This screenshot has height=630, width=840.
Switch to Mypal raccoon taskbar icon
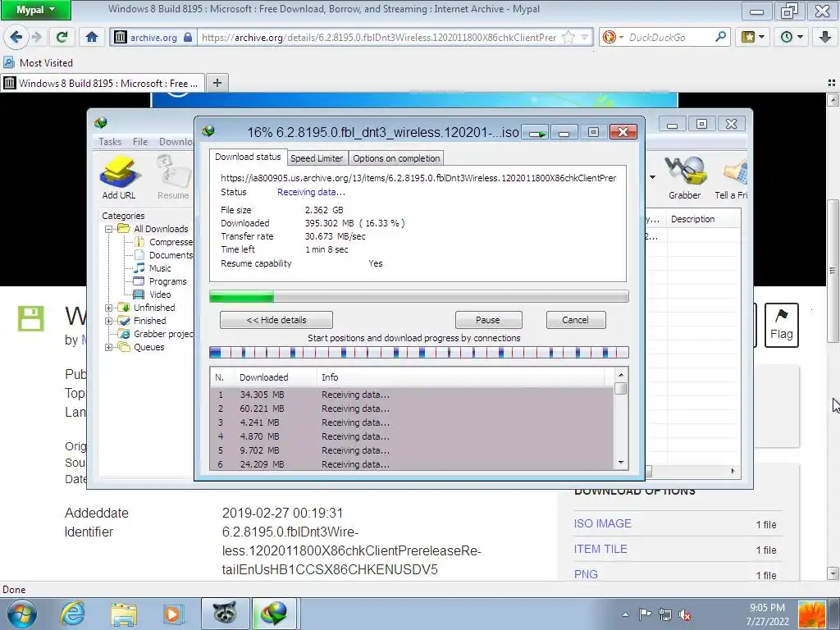coord(225,614)
